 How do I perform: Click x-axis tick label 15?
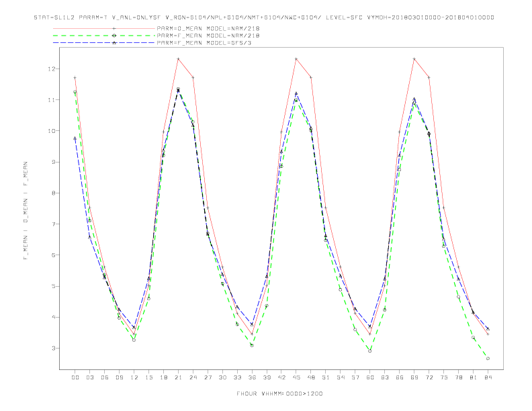(x=148, y=377)
